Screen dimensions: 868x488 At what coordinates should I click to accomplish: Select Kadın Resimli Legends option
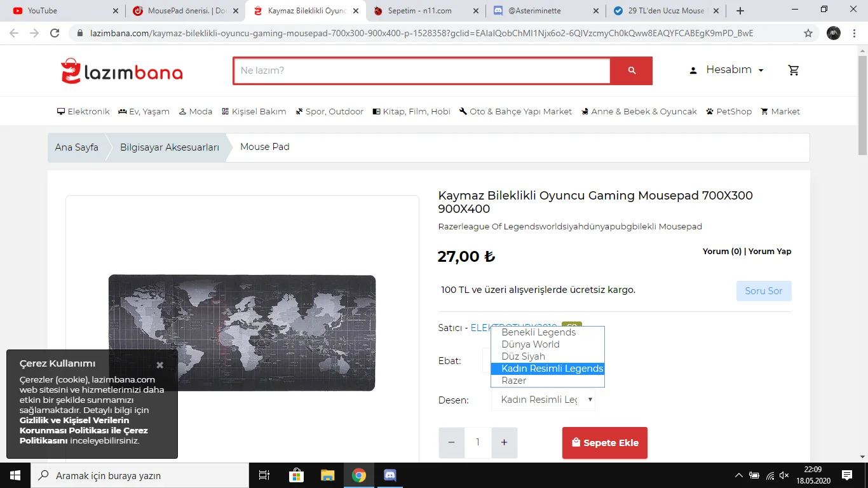(548, 369)
